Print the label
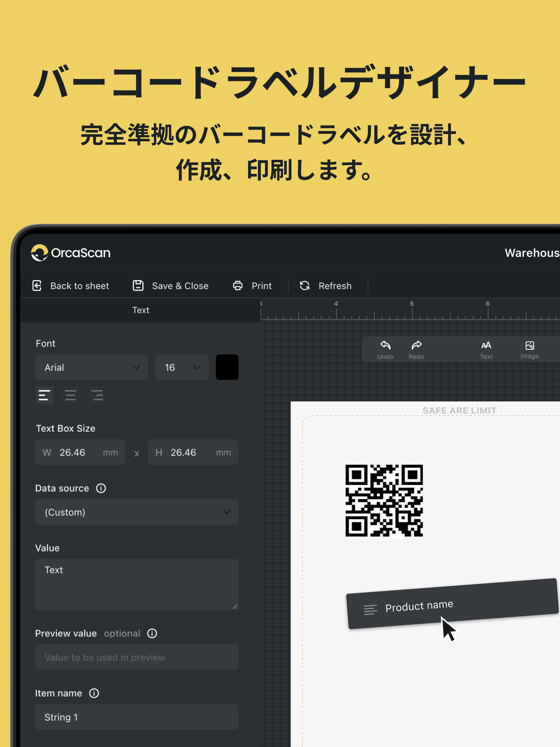 tap(252, 286)
